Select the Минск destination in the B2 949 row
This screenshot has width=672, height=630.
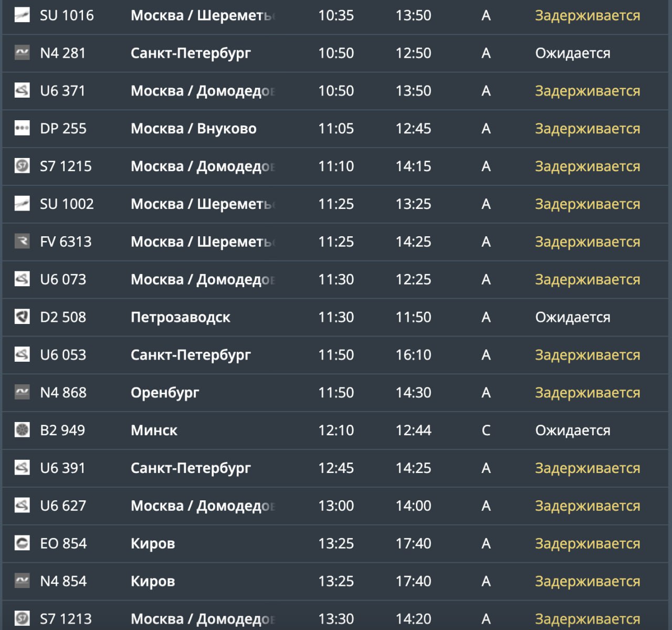[x=154, y=430]
